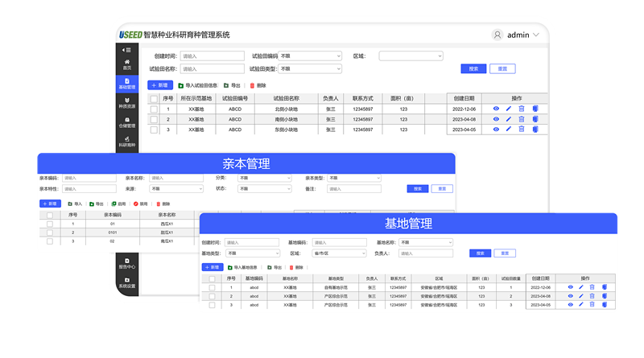Check the checkbox for 北侧小块地 row
644x358 pixels.
tap(154, 109)
